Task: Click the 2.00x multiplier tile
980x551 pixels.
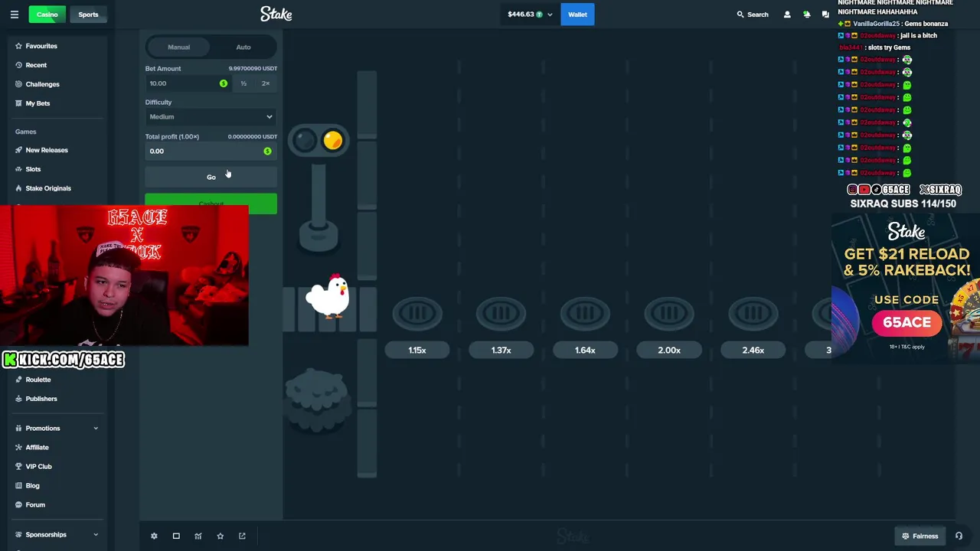Action: [669, 350]
